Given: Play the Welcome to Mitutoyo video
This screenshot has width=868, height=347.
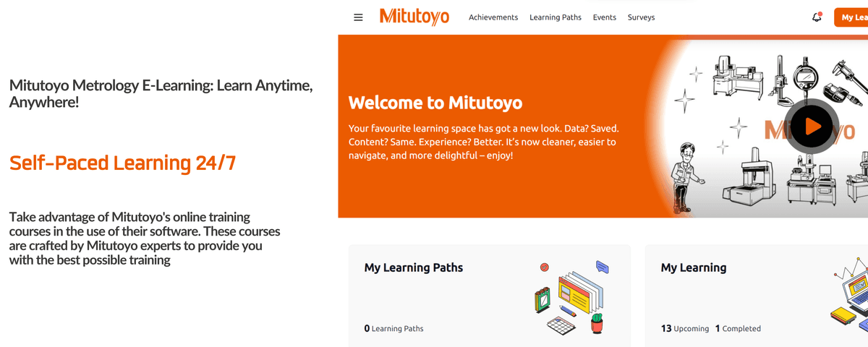Looking at the screenshot, I should pyautogui.click(x=812, y=127).
